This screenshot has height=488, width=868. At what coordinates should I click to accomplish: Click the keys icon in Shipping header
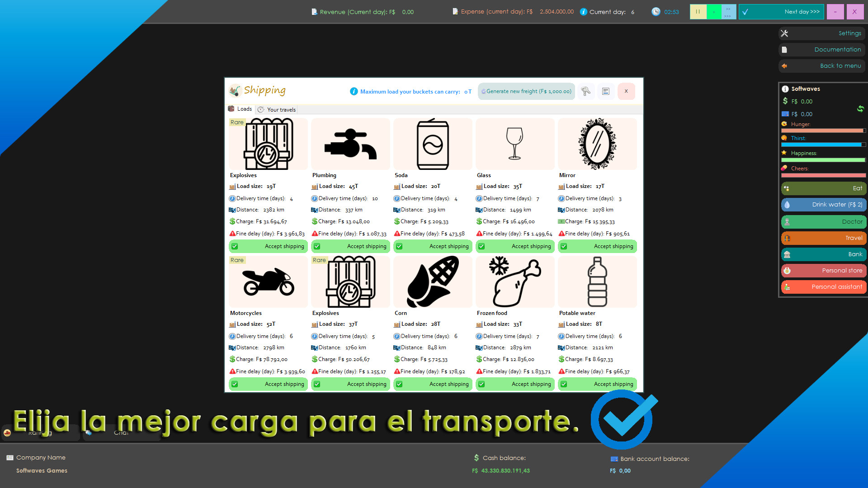585,91
